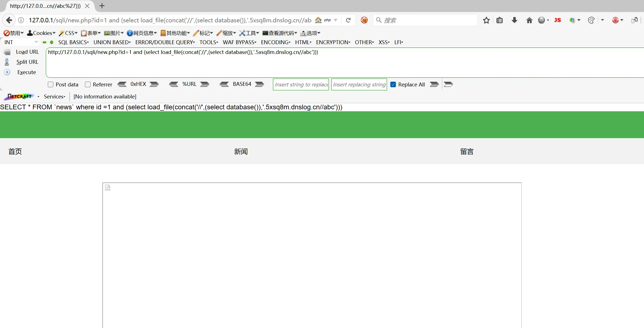Click the red JS toolbar icon
The image size is (644, 328).
tap(557, 20)
